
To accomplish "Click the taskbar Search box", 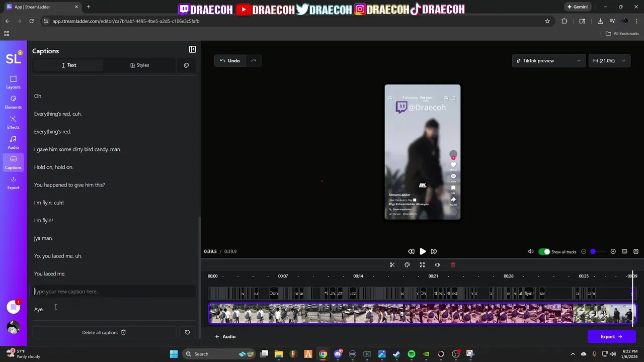I will (x=219, y=354).
